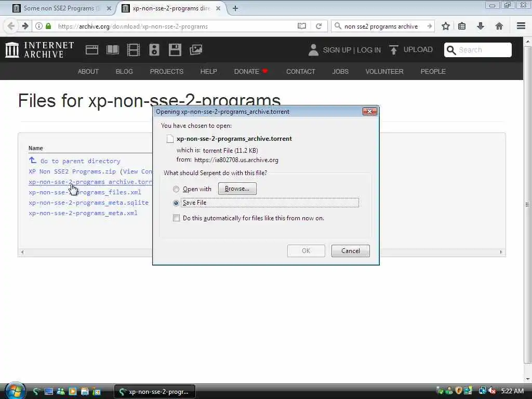Open the Audio speaker icon
532x399 pixels.
pyautogui.click(x=154, y=50)
